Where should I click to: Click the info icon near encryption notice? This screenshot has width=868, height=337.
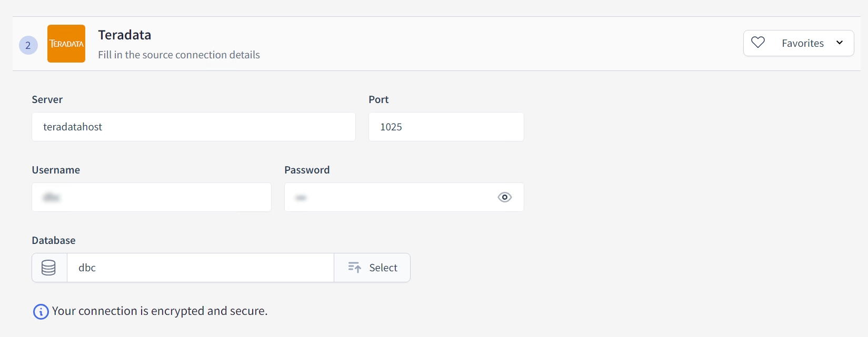(x=41, y=312)
